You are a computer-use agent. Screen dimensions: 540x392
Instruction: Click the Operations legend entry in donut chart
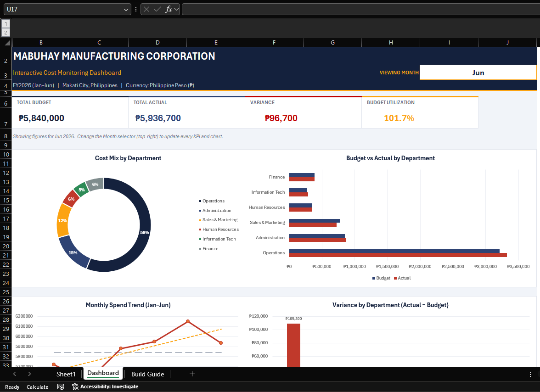click(x=212, y=201)
